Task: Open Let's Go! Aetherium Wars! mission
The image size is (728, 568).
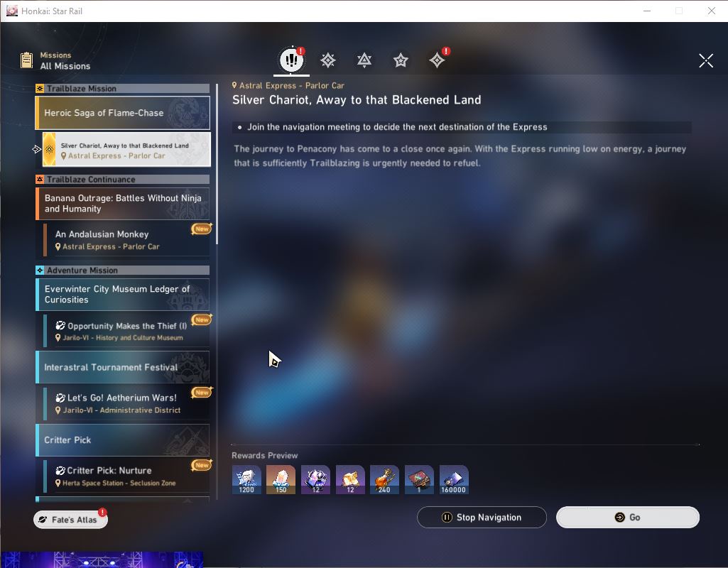Action: [126, 403]
